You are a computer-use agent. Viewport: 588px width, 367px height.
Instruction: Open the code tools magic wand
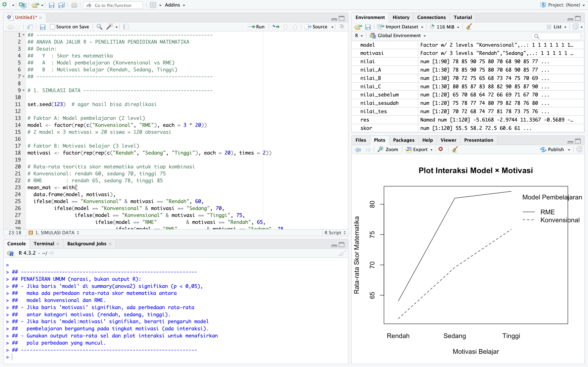(110, 27)
